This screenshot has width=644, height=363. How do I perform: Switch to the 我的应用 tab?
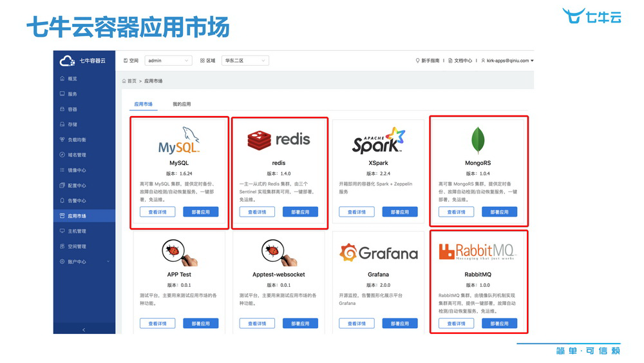(182, 104)
